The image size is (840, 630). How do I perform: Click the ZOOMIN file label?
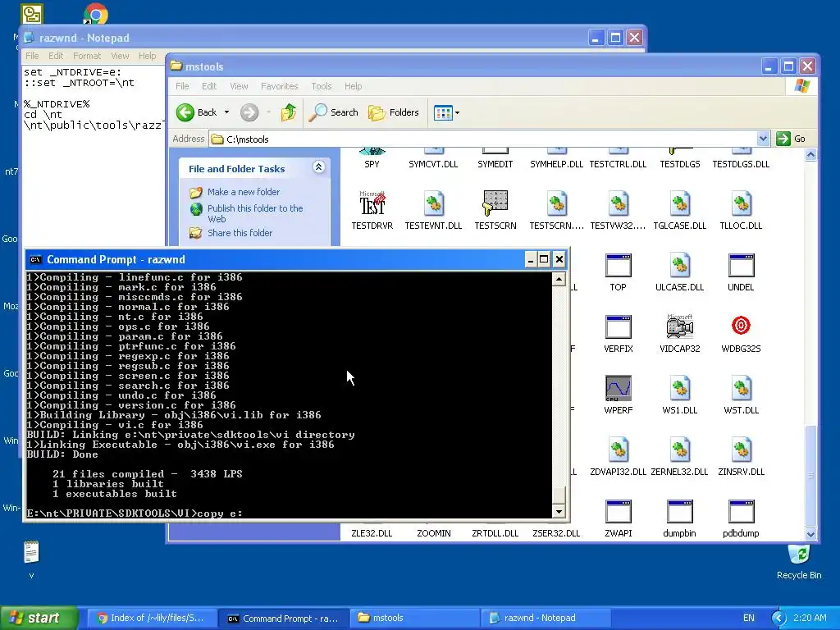click(x=433, y=533)
